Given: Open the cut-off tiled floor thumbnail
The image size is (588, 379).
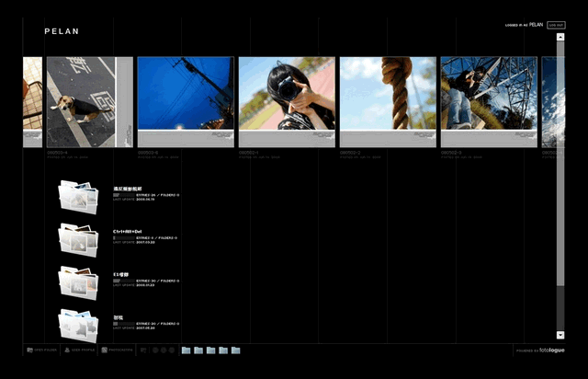Looking at the screenshot, I should click(33, 102).
